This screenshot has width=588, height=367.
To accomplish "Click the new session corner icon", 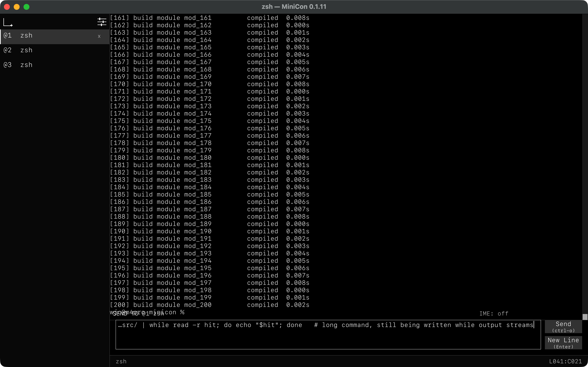I will (x=8, y=22).
